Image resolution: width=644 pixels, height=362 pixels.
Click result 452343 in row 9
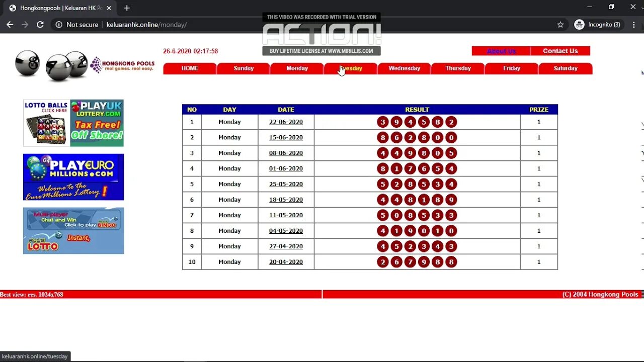point(417,247)
